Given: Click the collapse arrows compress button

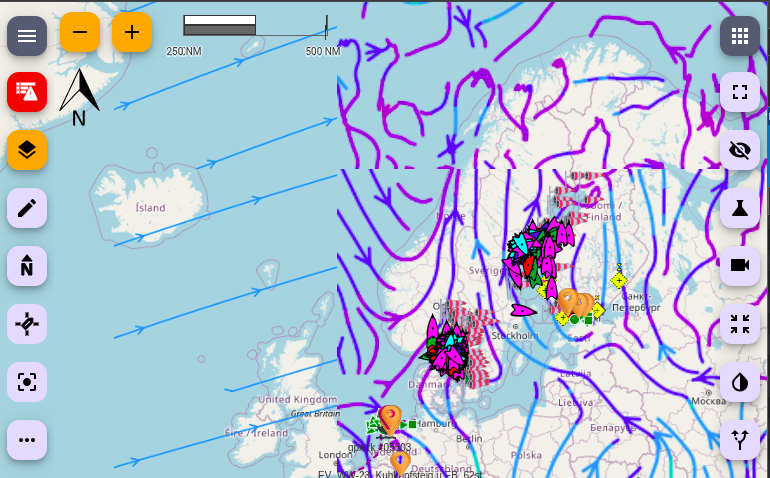Looking at the screenshot, I should (x=740, y=324).
